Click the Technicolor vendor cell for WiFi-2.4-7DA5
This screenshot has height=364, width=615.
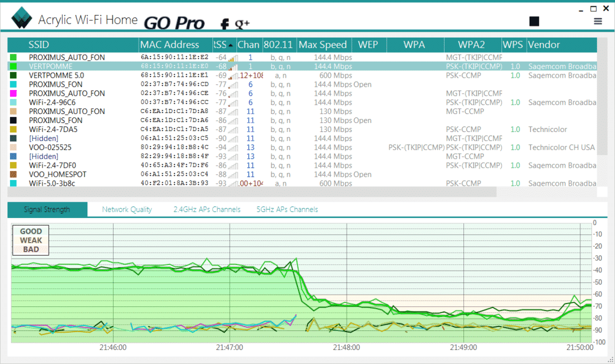547,129
